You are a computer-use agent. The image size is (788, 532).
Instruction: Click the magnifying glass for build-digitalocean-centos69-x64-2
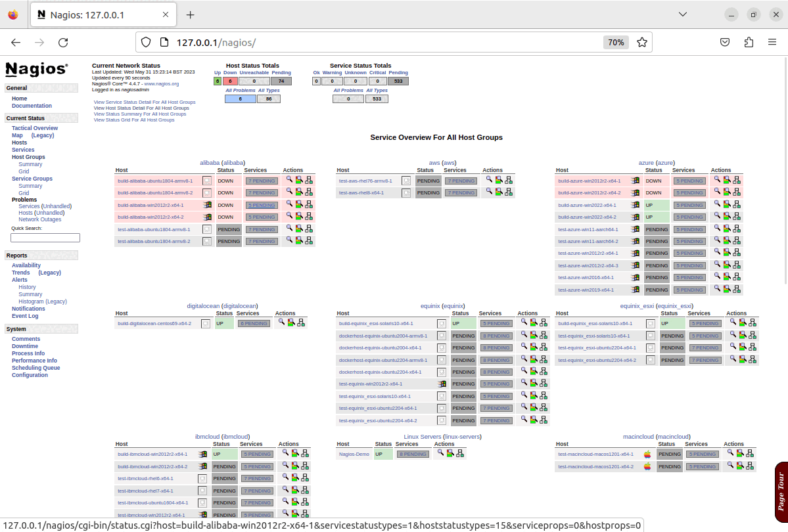[281, 322]
